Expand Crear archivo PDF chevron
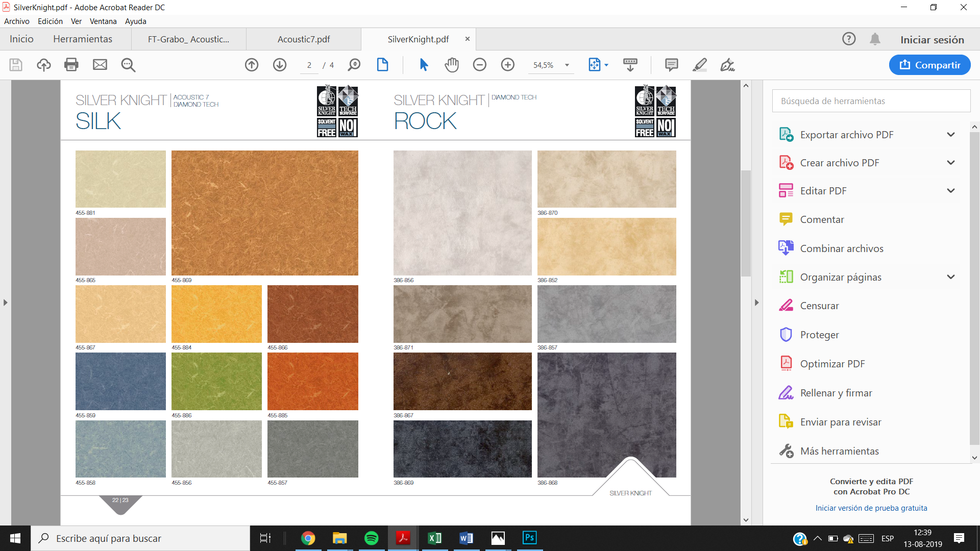 tap(951, 163)
